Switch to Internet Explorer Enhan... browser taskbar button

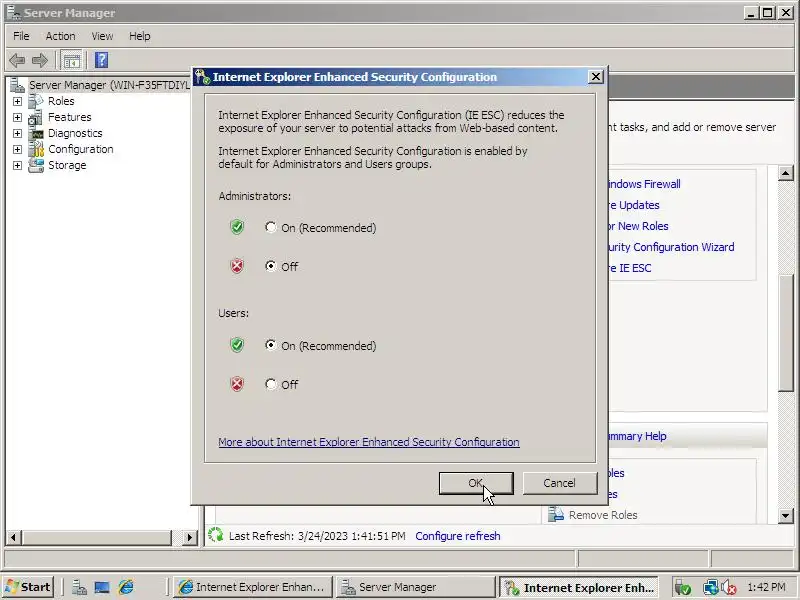pyautogui.click(x=252, y=587)
